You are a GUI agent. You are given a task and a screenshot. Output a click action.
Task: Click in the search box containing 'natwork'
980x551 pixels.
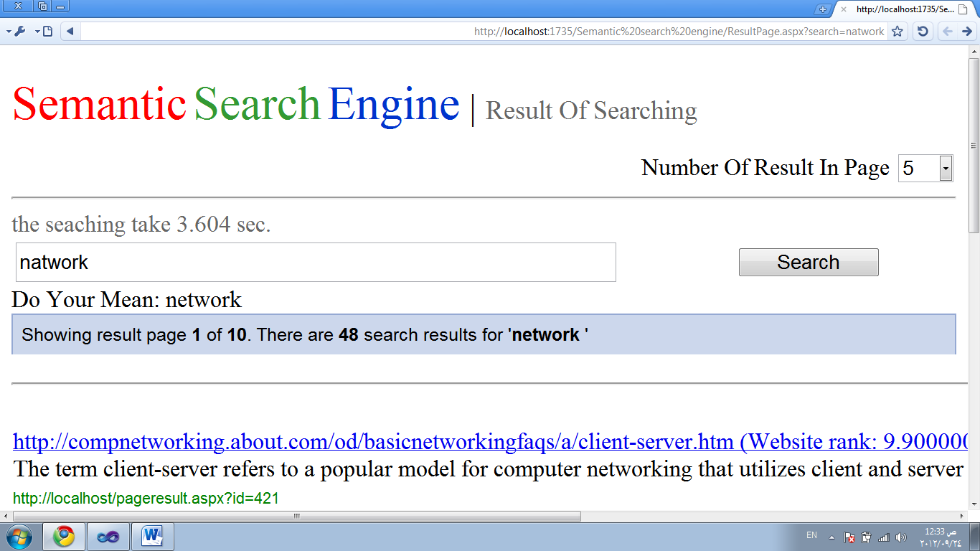coord(316,263)
